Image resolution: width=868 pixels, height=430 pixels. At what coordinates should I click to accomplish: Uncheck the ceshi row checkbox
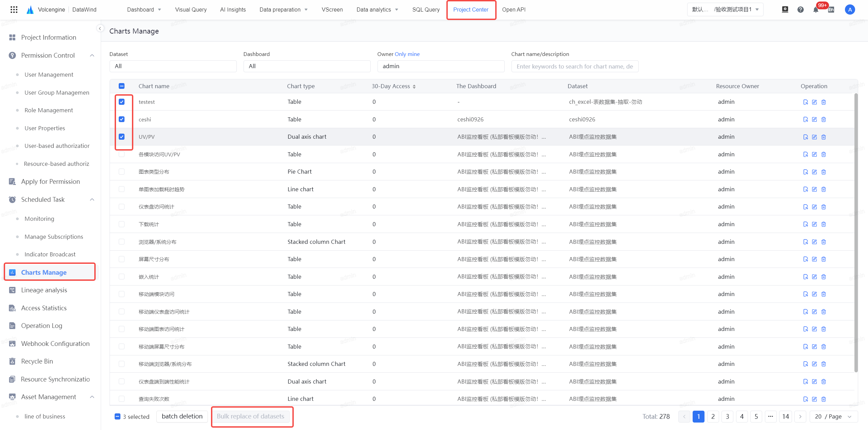point(122,119)
